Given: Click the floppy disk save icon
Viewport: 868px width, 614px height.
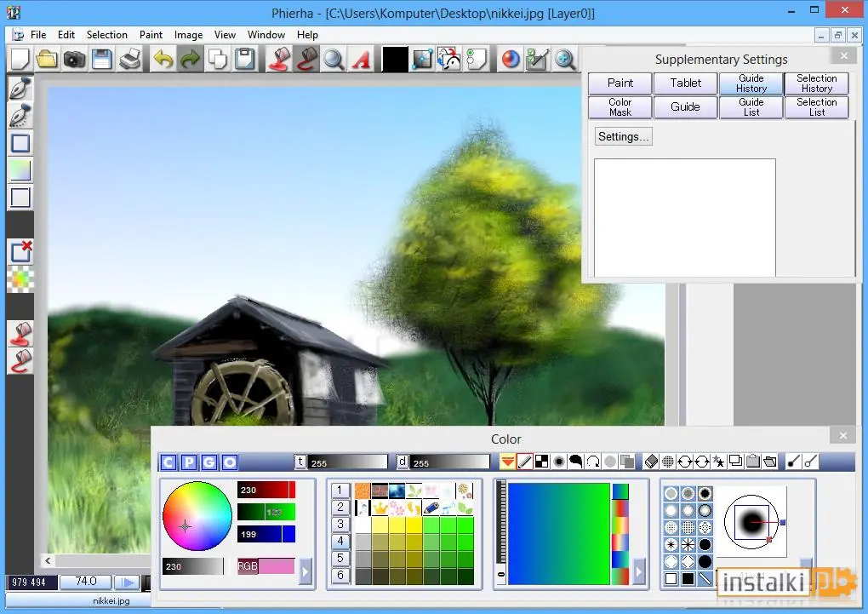Looking at the screenshot, I should coord(102,60).
